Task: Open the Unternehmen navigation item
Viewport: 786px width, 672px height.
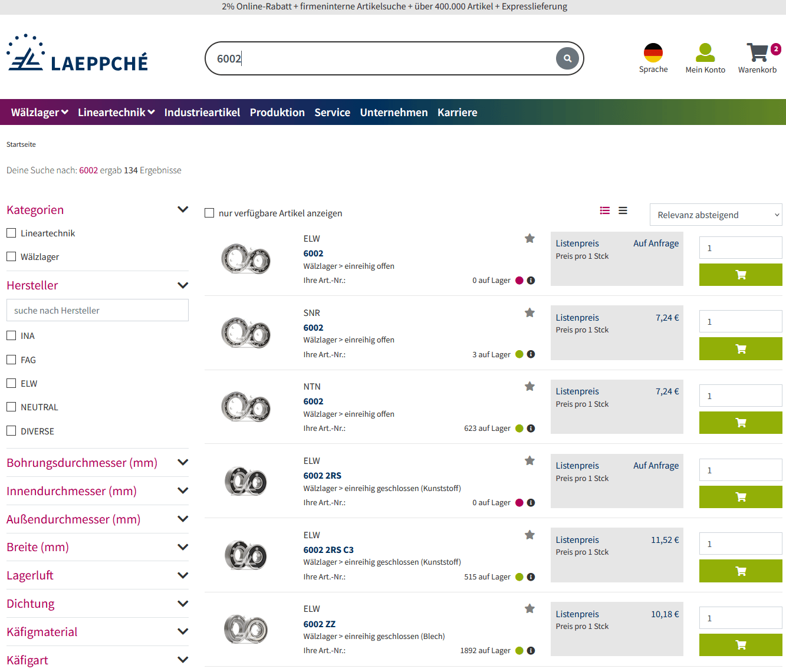Action: (394, 112)
